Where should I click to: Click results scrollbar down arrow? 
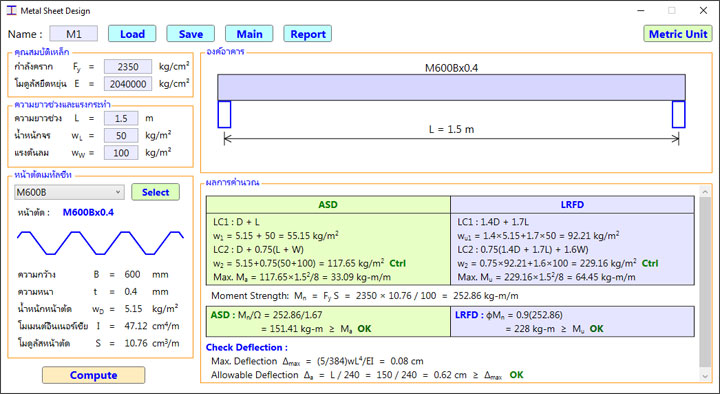point(705,376)
